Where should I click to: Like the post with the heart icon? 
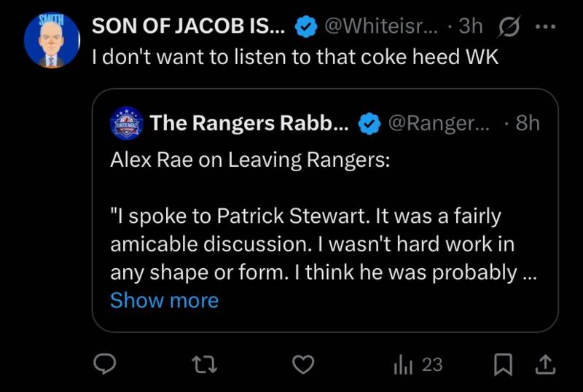[x=303, y=364]
